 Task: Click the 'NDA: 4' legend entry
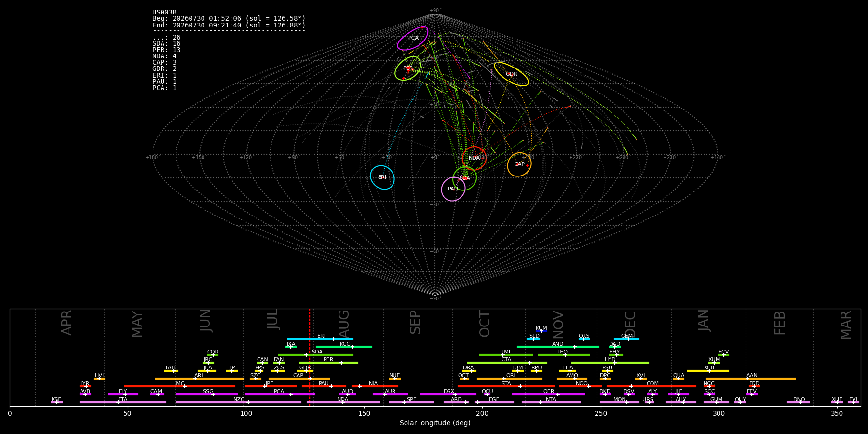pyautogui.click(x=164, y=56)
